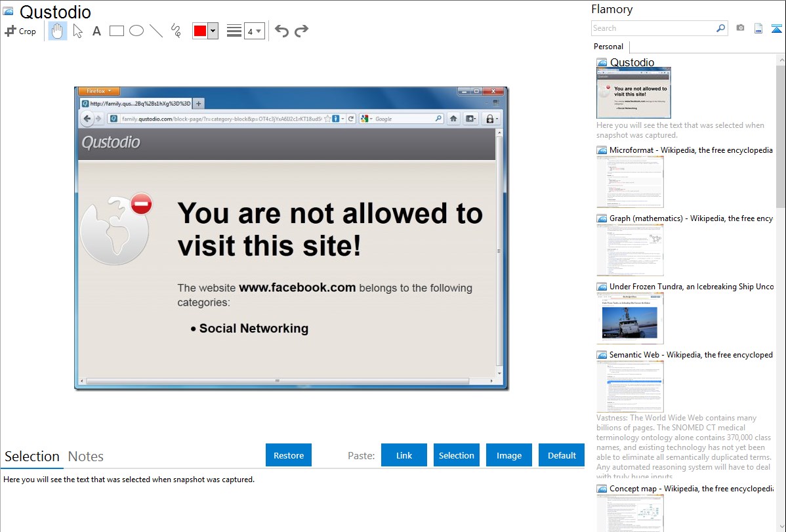Click the icon beside the Microformat title
Viewport: 786px width, 532px height.
pos(602,150)
